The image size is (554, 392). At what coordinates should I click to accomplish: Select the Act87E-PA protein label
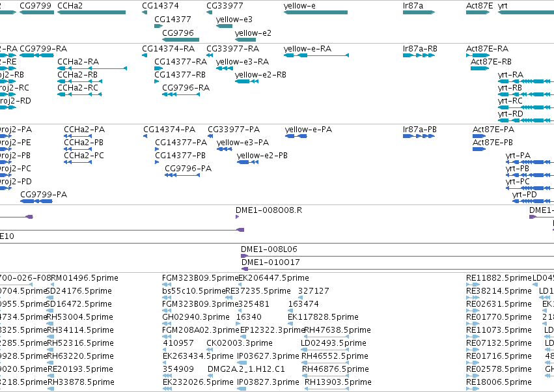[493, 130]
